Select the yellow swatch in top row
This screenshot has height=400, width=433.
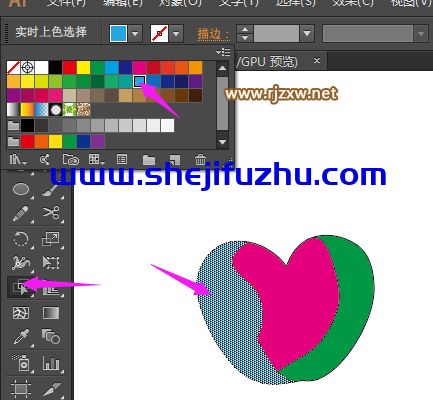83,68
